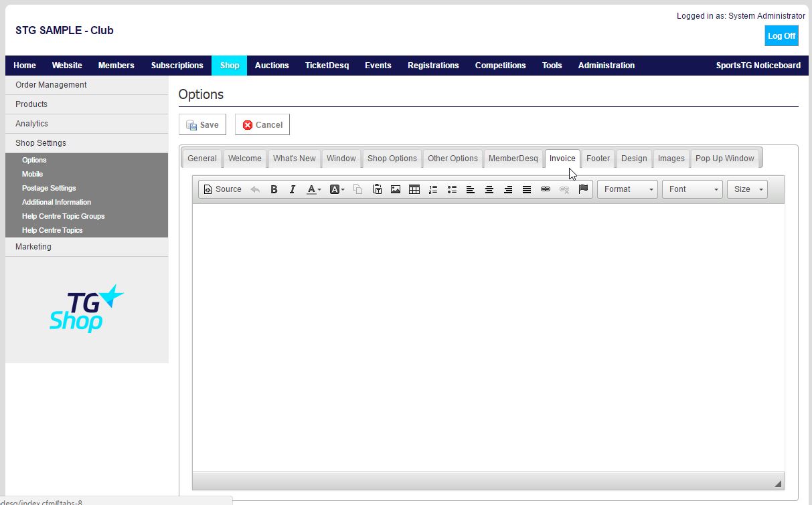
Task: Open the text color picker
Action: pos(314,189)
